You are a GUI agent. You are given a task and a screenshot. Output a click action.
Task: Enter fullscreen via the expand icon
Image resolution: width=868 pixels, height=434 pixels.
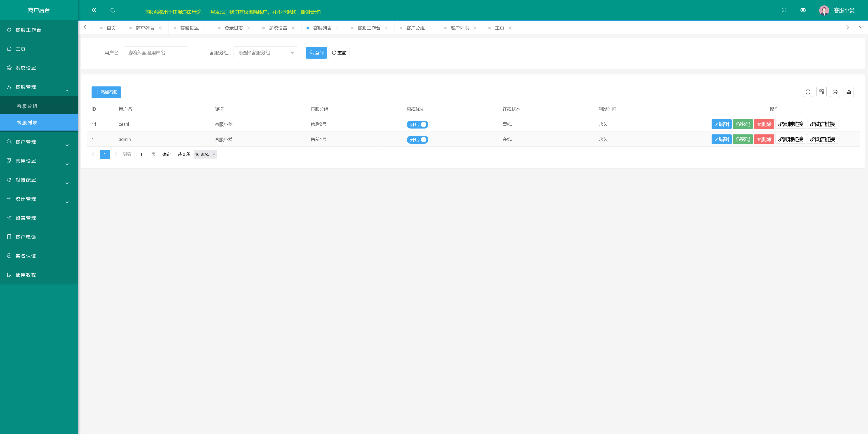[784, 10]
